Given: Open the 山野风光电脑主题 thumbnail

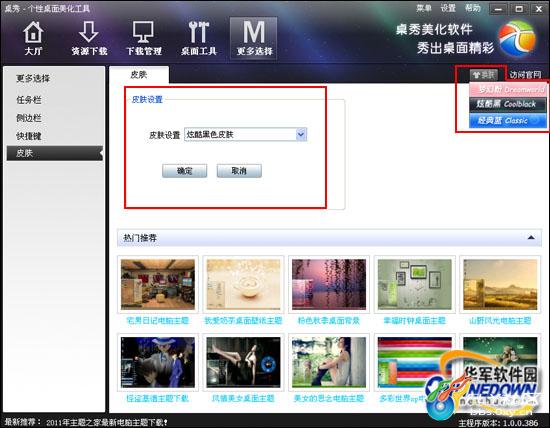Looking at the screenshot, I should coord(500,285).
